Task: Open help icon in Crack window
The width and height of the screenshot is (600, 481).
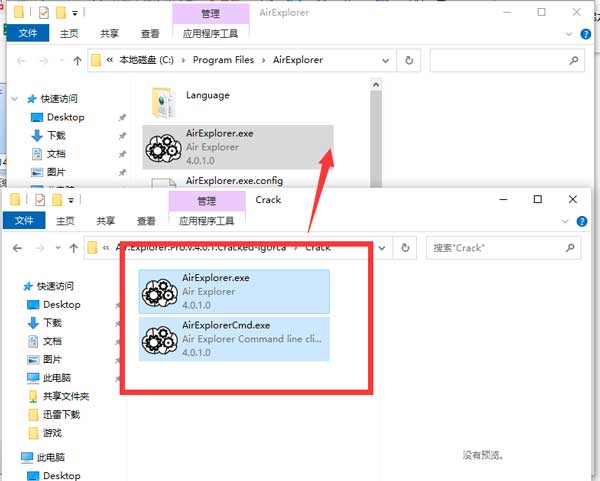Action: (x=582, y=221)
